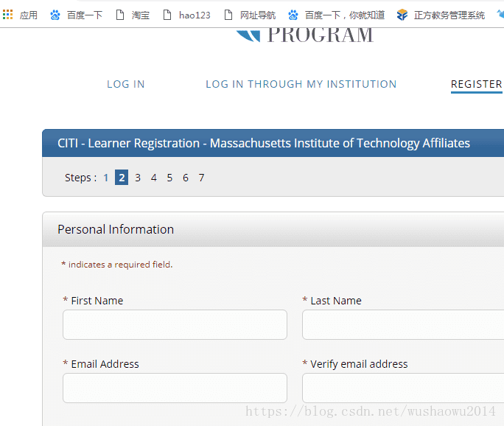Open 百度一下,你就知道 bookmark

tap(337, 15)
